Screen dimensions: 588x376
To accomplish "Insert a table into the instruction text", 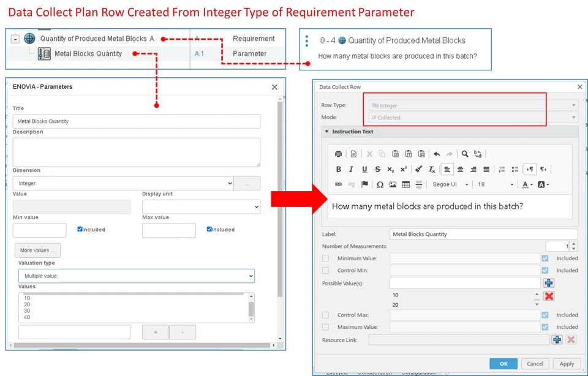I will tap(405, 184).
